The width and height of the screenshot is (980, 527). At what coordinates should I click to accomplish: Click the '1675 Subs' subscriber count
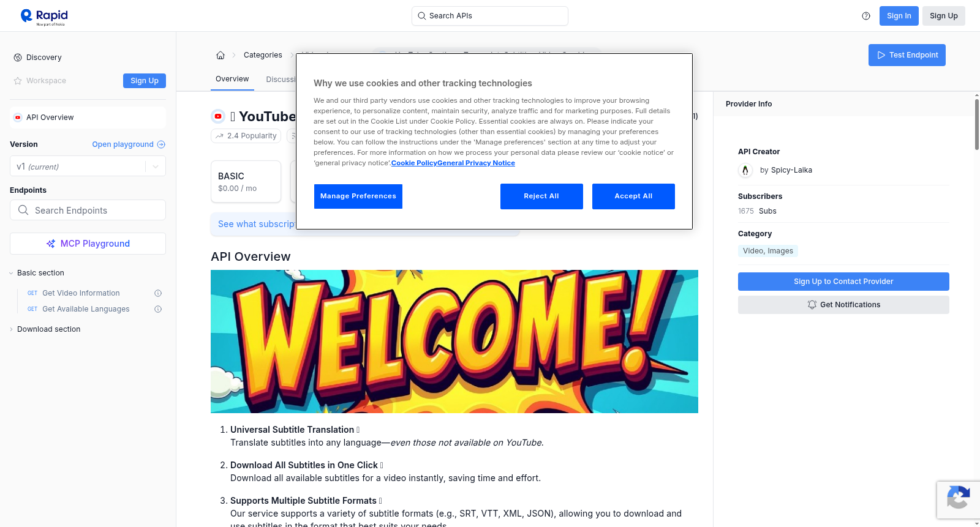point(757,211)
